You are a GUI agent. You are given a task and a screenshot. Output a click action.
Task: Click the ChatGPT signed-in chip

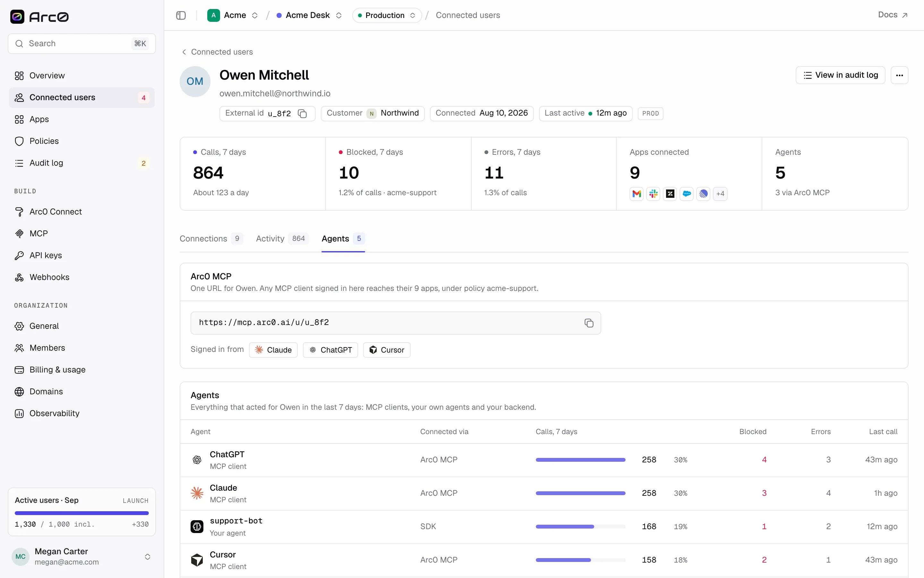pyautogui.click(x=330, y=350)
